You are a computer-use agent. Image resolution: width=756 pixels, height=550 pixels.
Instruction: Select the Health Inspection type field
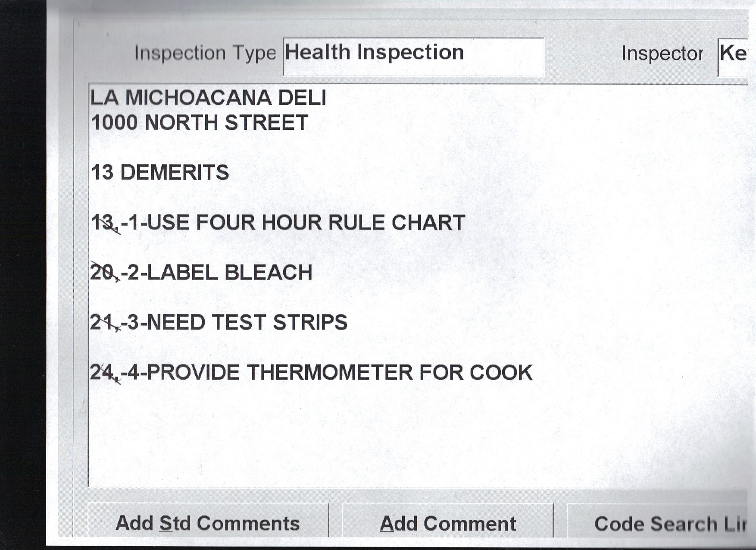coord(413,56)
